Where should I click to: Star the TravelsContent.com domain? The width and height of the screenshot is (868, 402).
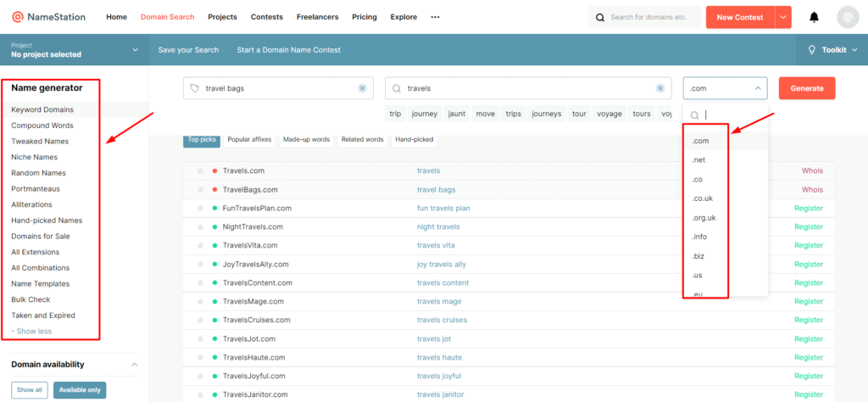pyautogui.click(x=200, y=283)
